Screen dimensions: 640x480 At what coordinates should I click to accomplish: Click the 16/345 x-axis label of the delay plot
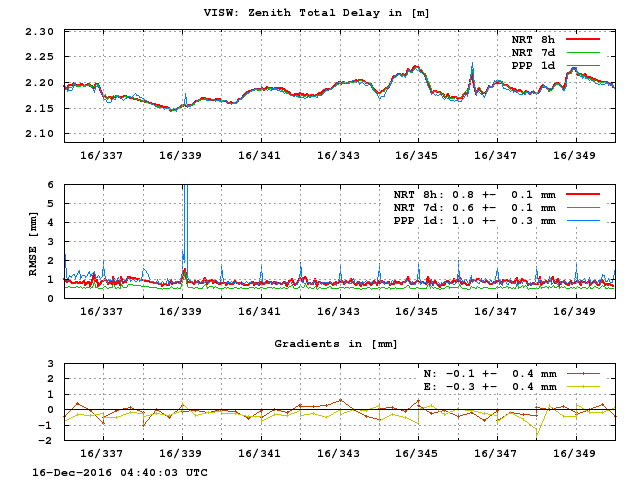pyautogui.click(x=416, y=156)
